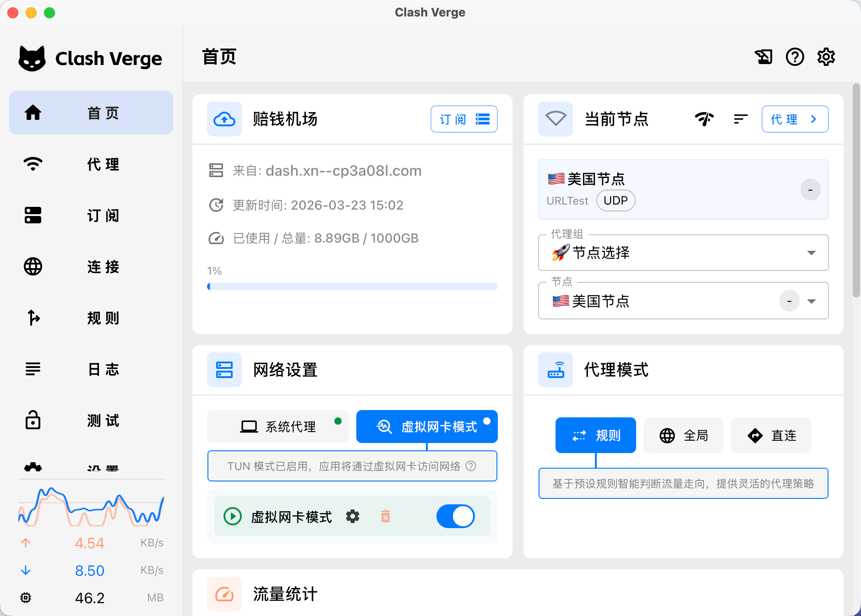This screenshot has width=861, height=616.
Task: Click help icon in TUN mode notice
Action: (x=471, y=466)
